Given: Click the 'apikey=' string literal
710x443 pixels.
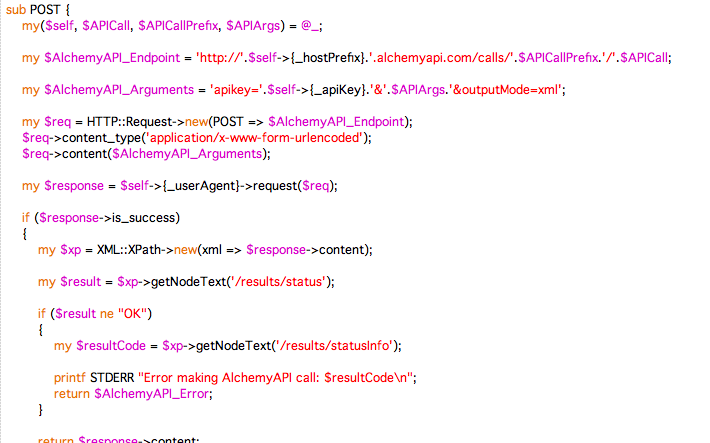Looking at the screenshot, I should (x=236, y=90).
